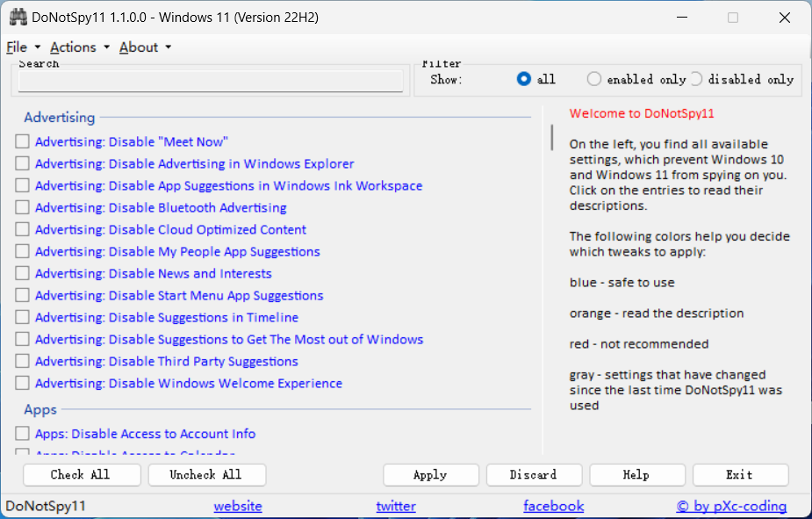Check Disable My People App Suggestions checkbox
Screen dimensions: 812x519
tap(22, 251)
